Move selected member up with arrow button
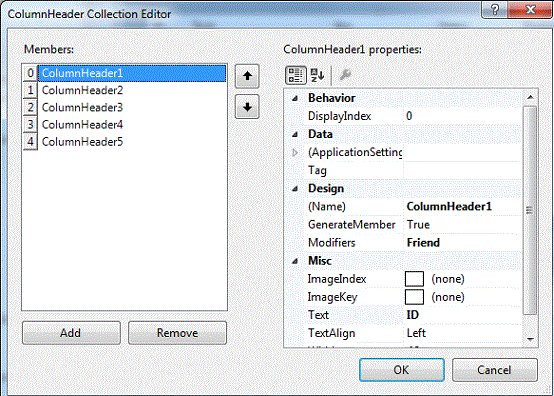 247,76
